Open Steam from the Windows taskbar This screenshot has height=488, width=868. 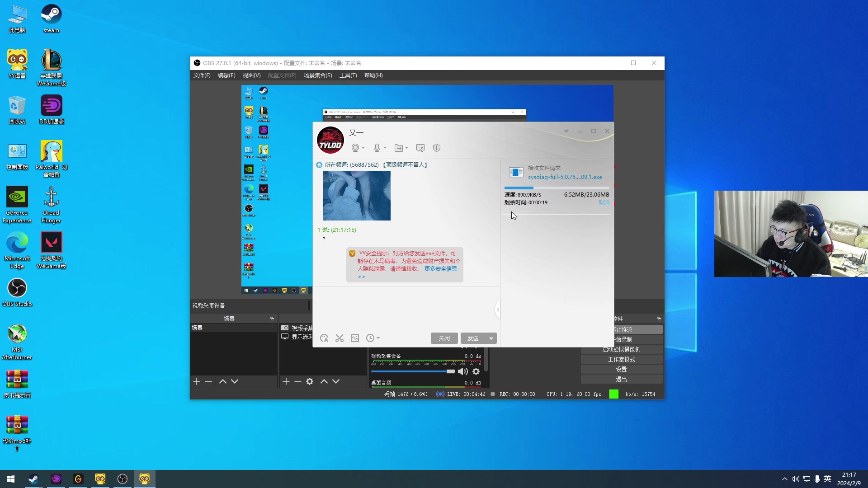click(x=33, y=479)
